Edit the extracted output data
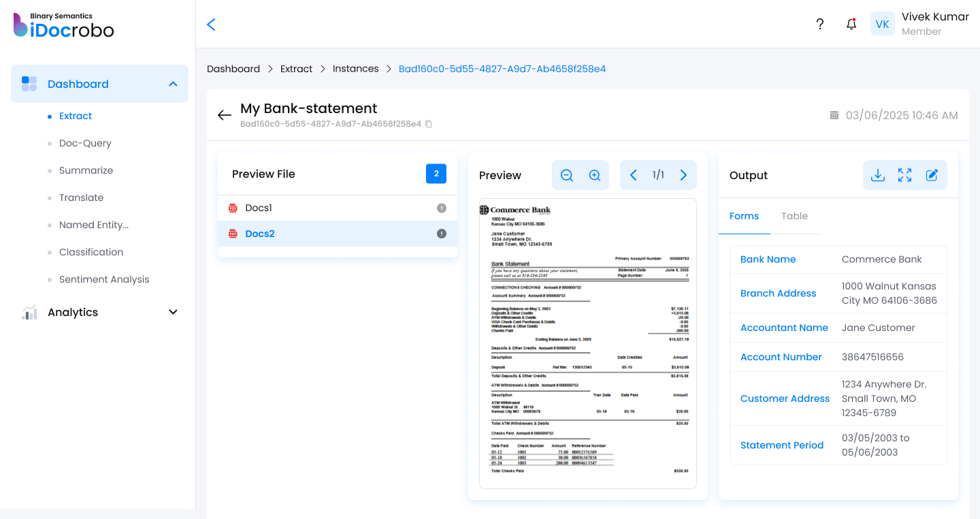980x519 pixels. point(932,175)
